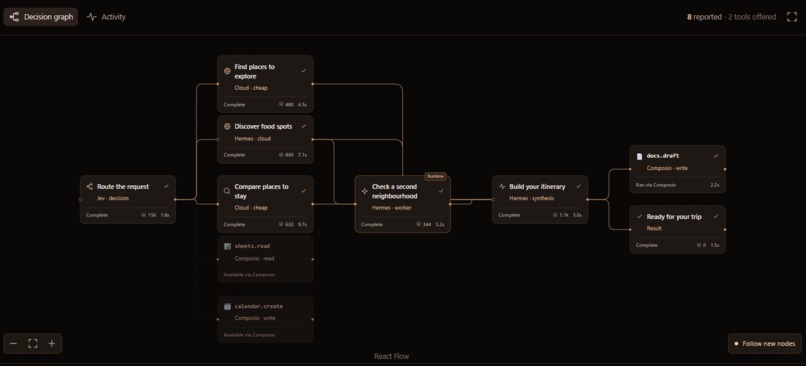Click the Result label under Ready for your trip
The image size is (806, 366).
click(654, 228)
